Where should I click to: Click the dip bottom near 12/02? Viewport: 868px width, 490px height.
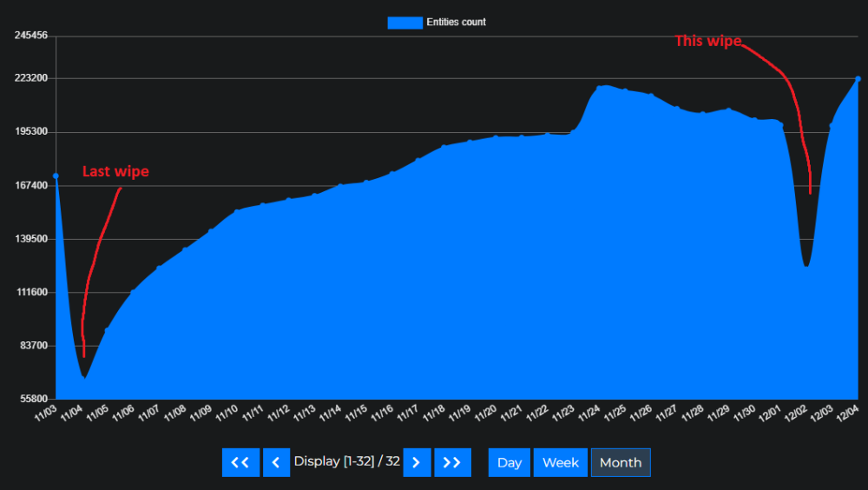coord(806,265)
